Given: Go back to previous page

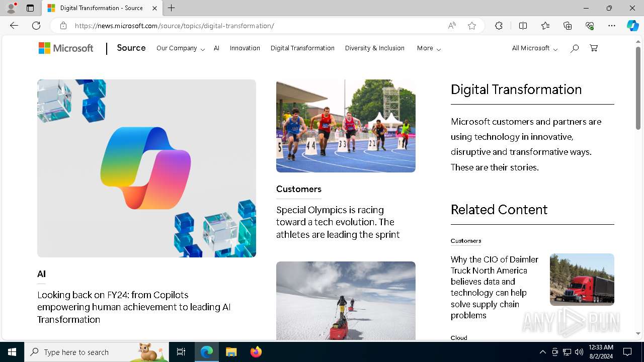Looking at the screenshot, I should pyautogui.click(x=14, y=26).
